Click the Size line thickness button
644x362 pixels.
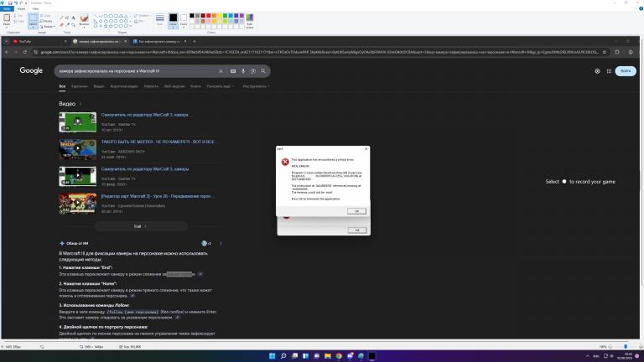(x=160, y=20)
